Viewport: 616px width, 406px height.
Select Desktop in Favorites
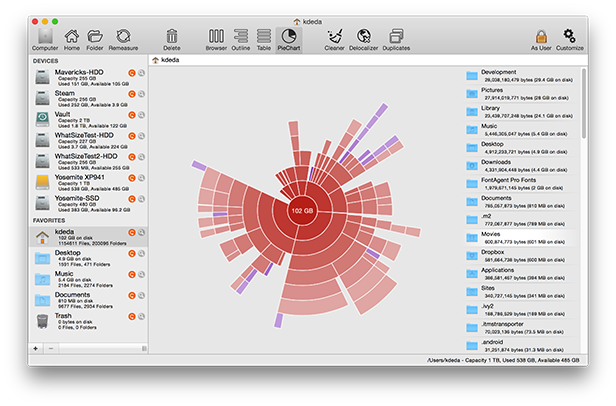(x=88, y=258)
